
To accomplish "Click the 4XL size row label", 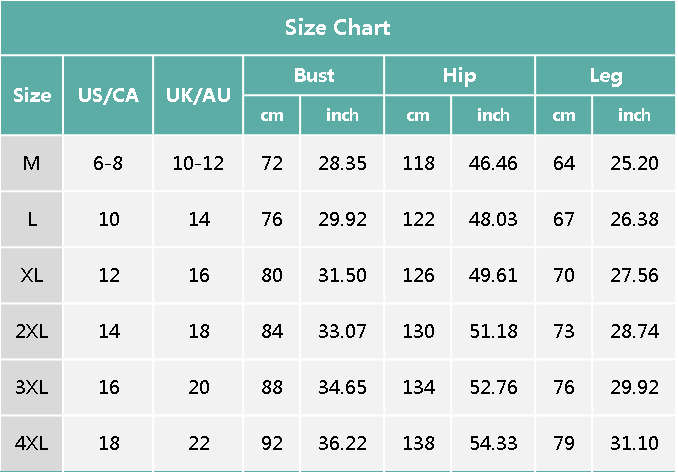I will [32, 443].
